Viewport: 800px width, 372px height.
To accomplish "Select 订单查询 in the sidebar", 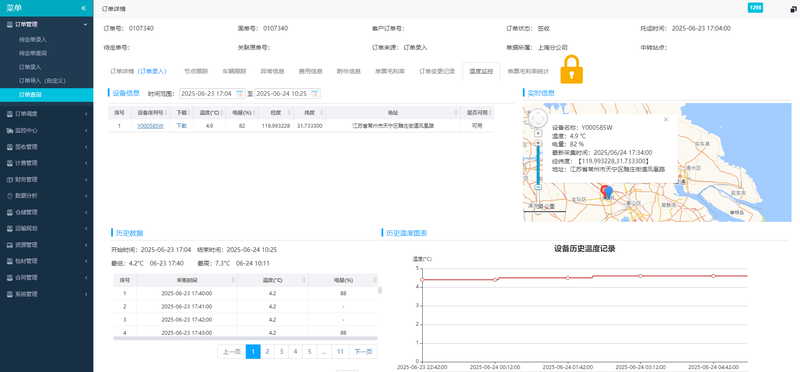I will click(46, 95).
